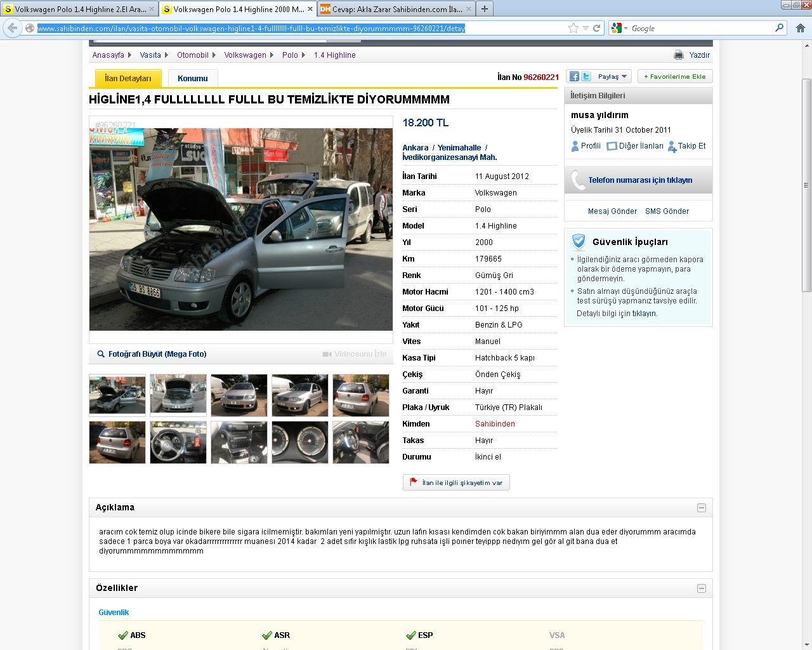Screen dimensions: 812x650
Task: Open Yenimahalle district link
Action: coord(459,148)
